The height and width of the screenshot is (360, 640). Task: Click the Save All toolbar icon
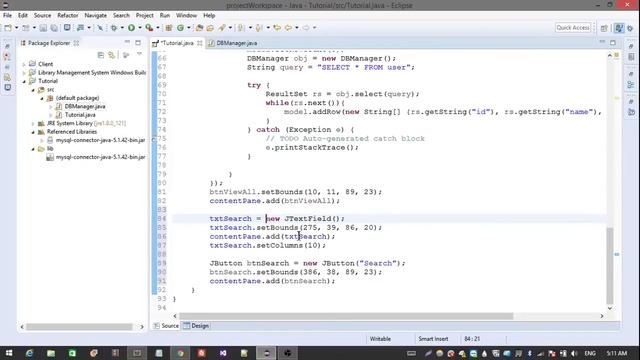[x=53, y=28]
